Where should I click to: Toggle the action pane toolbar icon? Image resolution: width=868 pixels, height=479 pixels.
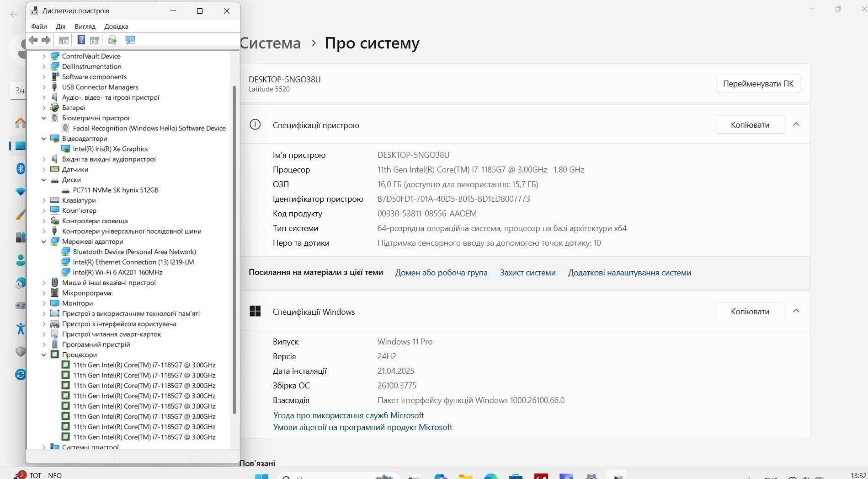click(95, 40)
